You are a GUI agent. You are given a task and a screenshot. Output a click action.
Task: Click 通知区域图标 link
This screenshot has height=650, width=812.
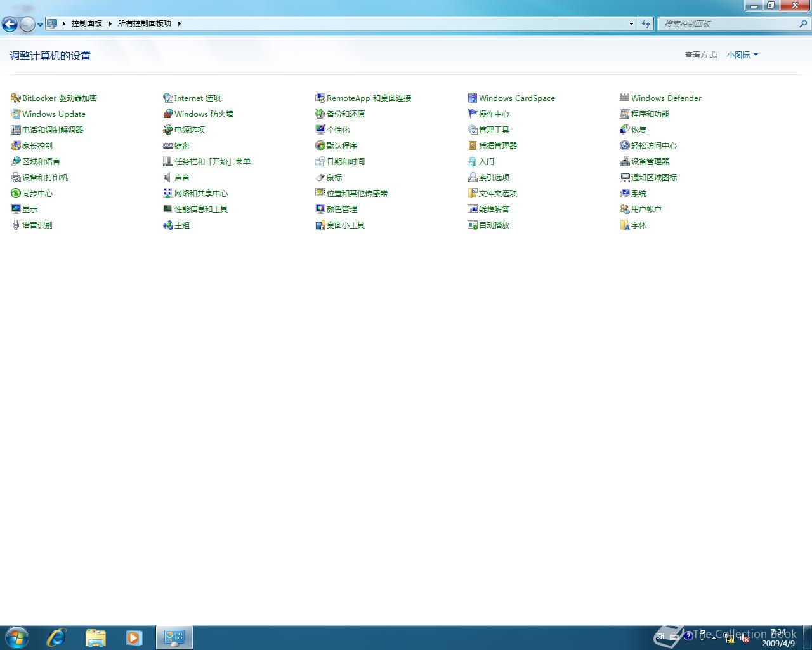[654, 177]
